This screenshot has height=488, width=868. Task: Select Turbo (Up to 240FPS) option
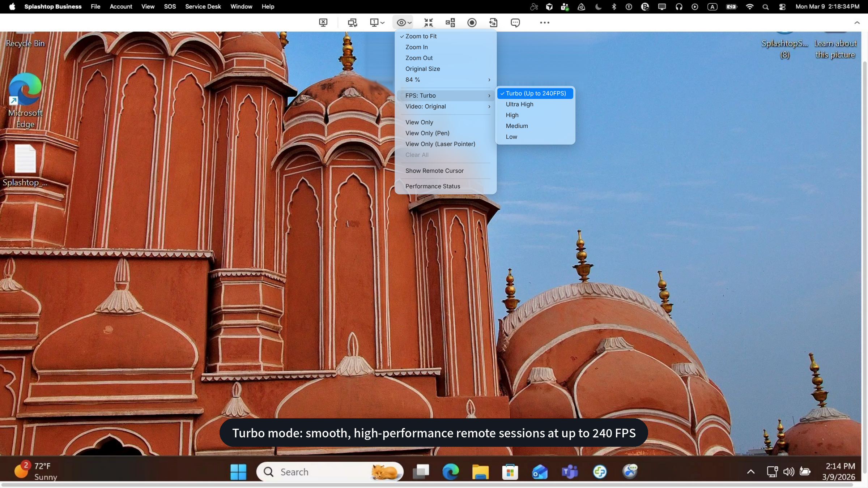click(x=535, y=93)
